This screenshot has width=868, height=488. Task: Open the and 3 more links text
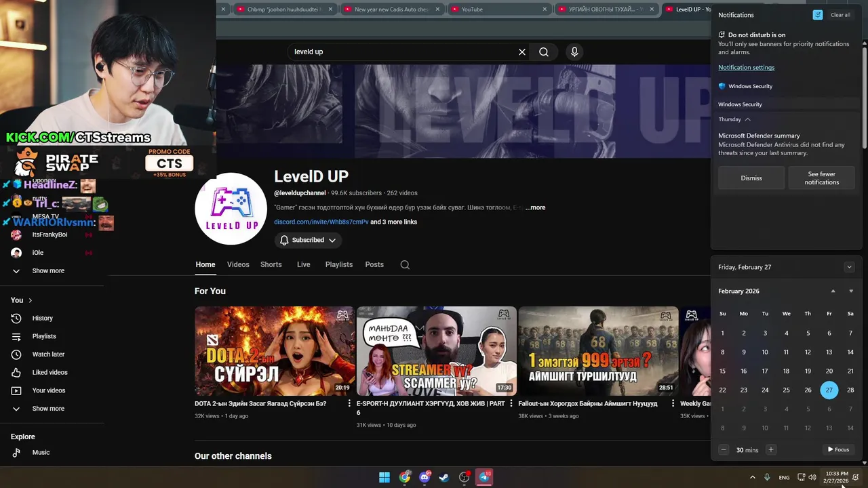point(393,222)
